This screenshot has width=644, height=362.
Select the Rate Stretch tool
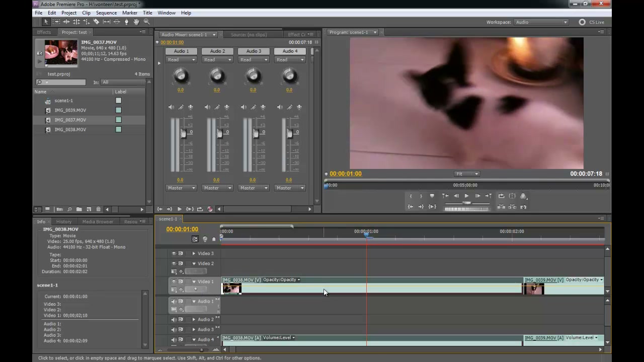pos(86,22)
